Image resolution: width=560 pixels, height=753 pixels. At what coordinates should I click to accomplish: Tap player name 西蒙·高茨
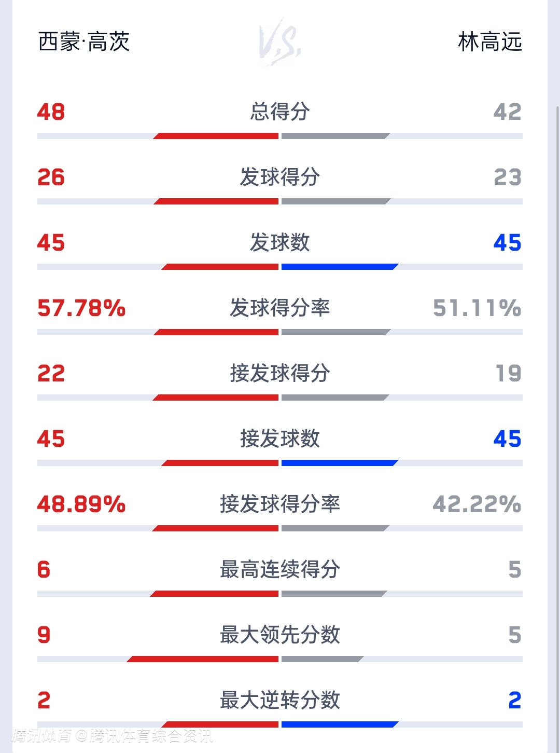click(84, 42)
